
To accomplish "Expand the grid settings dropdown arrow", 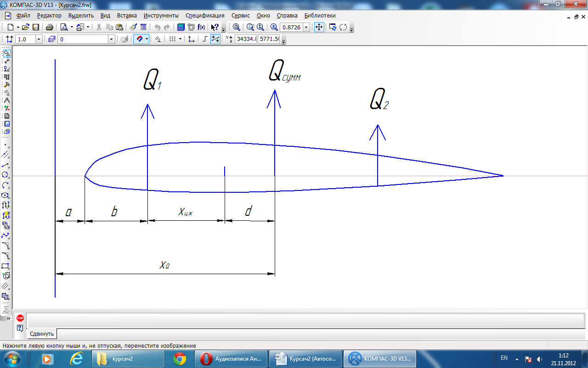I will point(180,39).
